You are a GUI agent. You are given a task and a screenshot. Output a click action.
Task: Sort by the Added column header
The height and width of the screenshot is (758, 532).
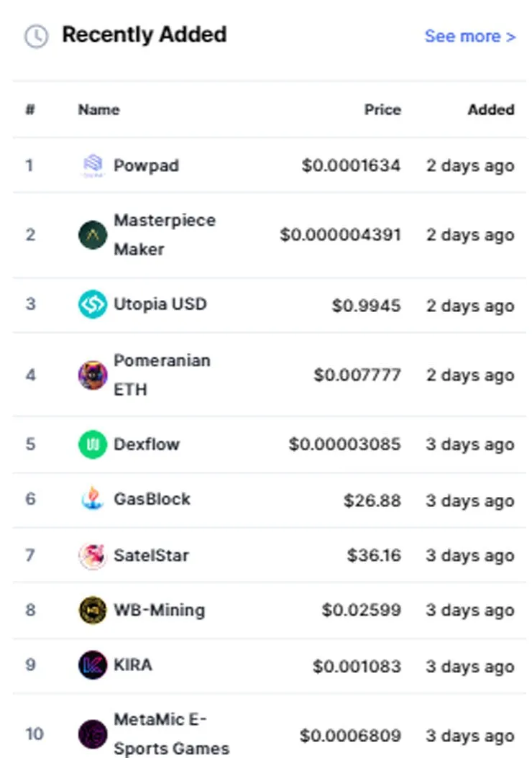[x=491, y=110]
